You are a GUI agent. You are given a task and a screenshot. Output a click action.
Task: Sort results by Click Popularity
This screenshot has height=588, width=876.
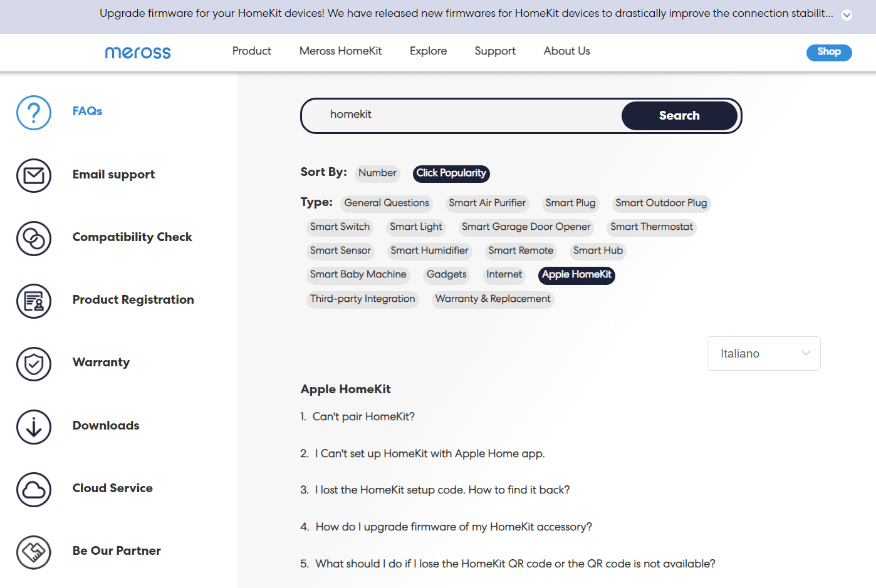[451, 173]
